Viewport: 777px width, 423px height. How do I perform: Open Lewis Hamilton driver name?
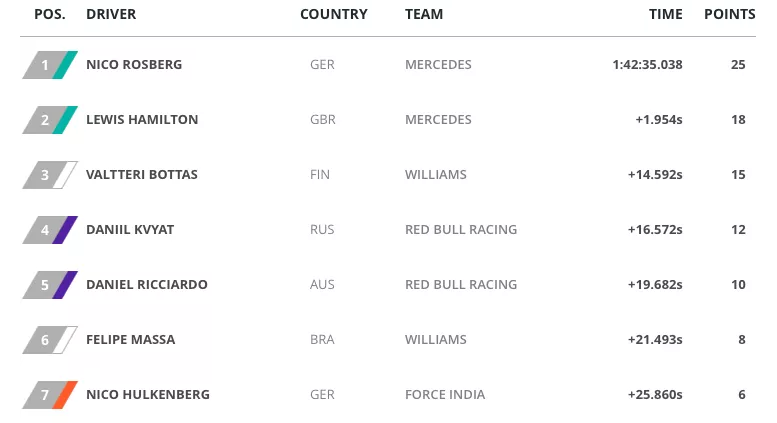pos(142,120)
